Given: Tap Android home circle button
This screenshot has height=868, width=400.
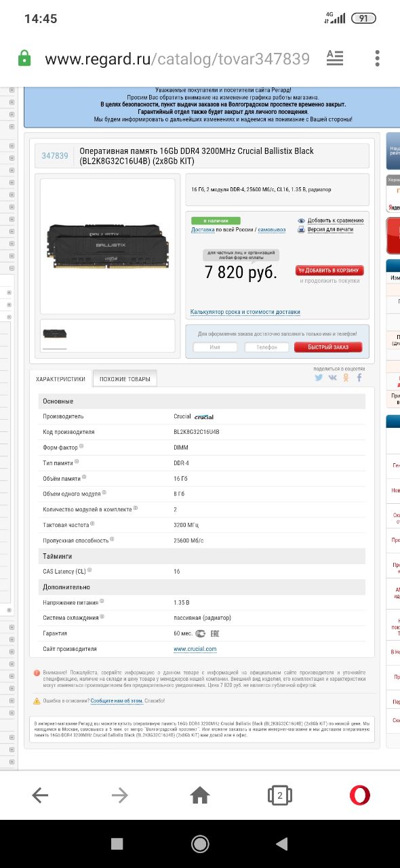Looking at the screenshot, I should [200, 844].
